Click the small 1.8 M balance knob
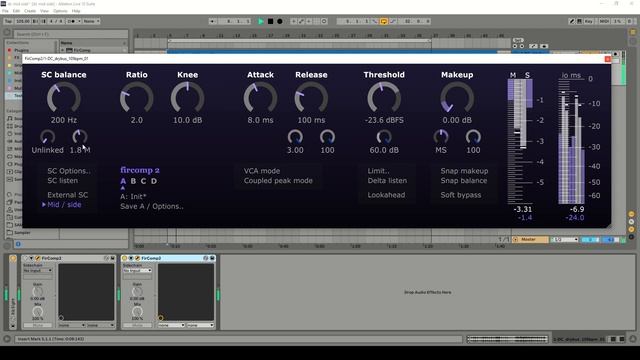640x360 pixels. coord(80,137)
